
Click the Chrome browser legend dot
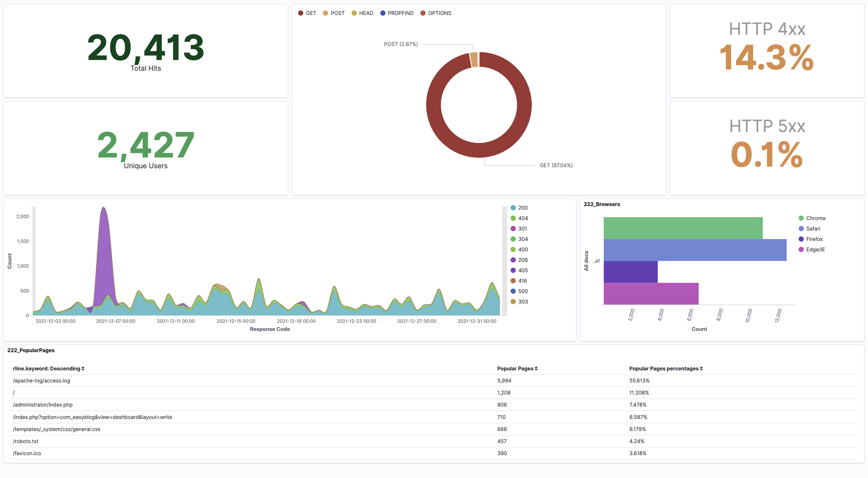(x=801, y=218)
